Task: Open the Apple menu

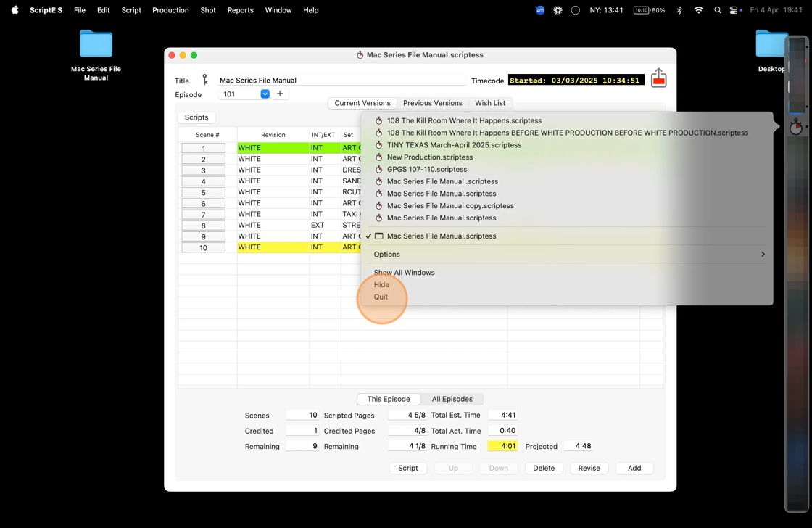Action: (14, 10)
